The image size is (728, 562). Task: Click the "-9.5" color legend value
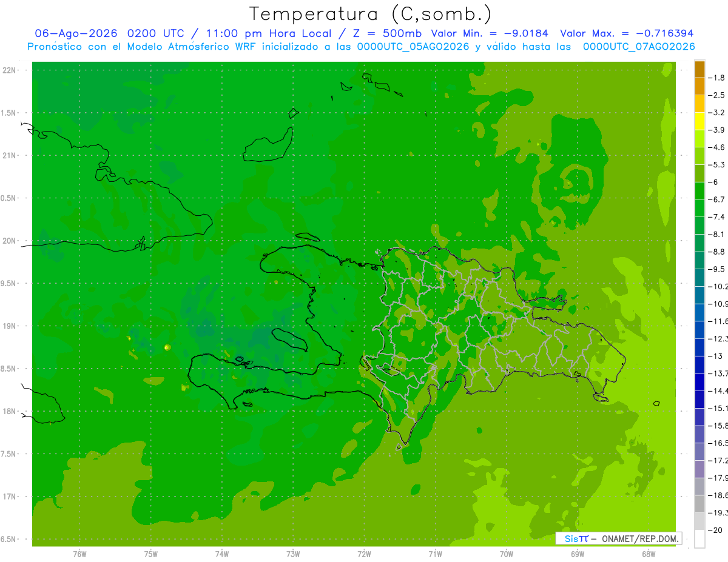717,269
